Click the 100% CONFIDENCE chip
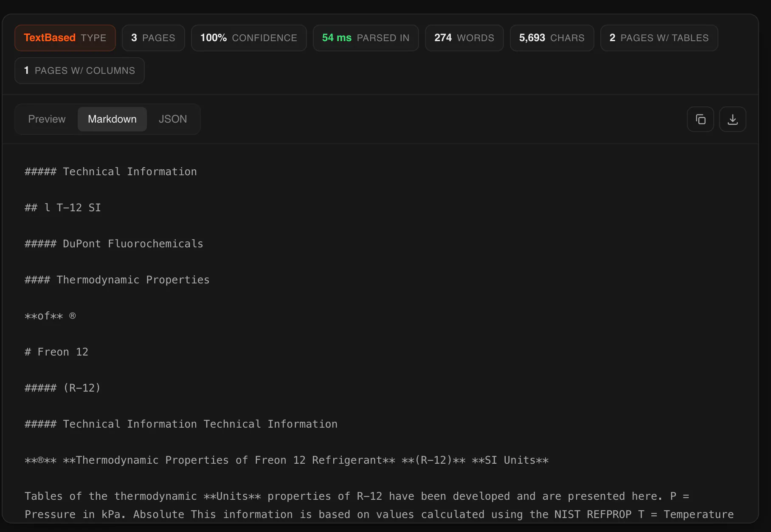This screenshot has width=771, height=532. coord(249,38)
